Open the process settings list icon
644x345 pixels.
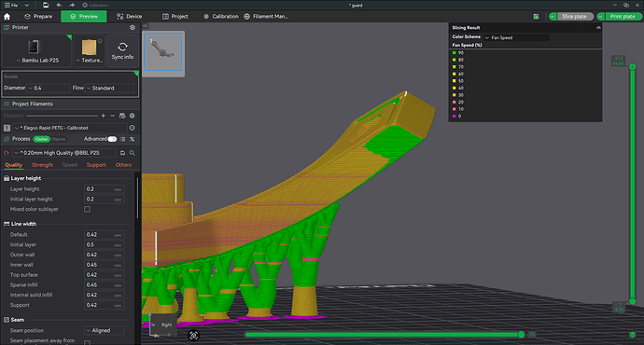pos(123,139)
